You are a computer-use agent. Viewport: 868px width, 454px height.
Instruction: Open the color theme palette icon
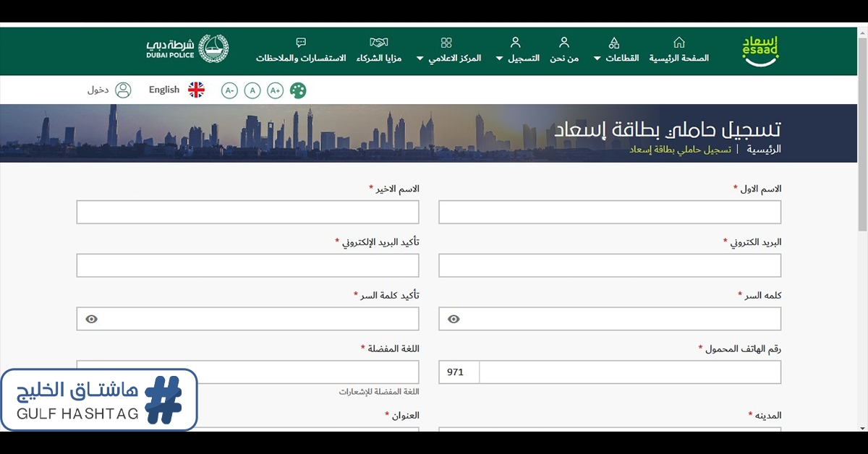point(298,90)
